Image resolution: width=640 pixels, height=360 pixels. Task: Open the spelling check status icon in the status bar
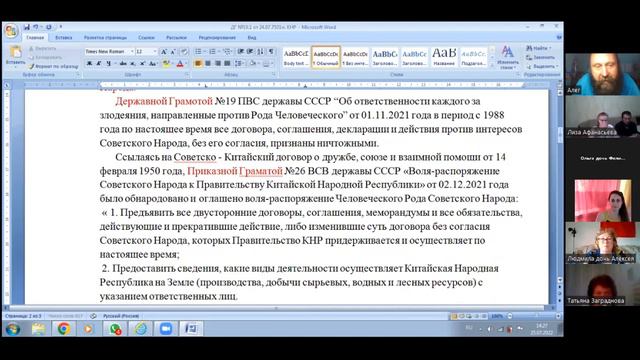[x=93, y=316]
